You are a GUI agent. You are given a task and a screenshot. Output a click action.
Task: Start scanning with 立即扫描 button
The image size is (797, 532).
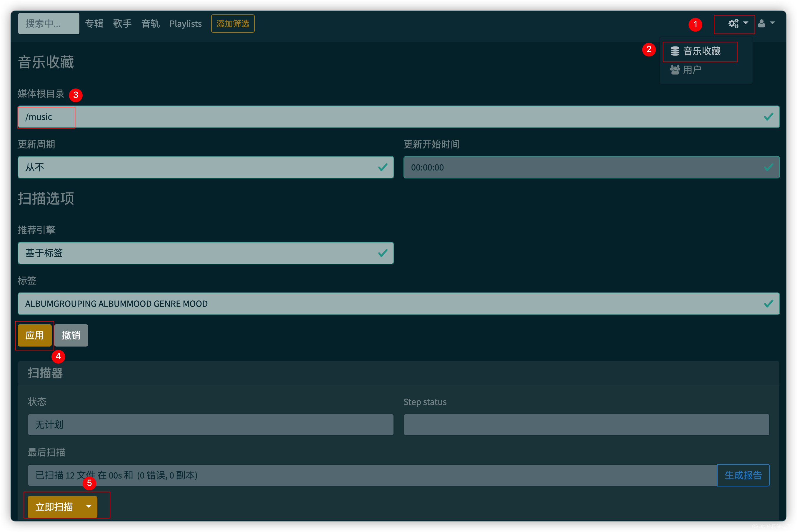coord(54,506)
